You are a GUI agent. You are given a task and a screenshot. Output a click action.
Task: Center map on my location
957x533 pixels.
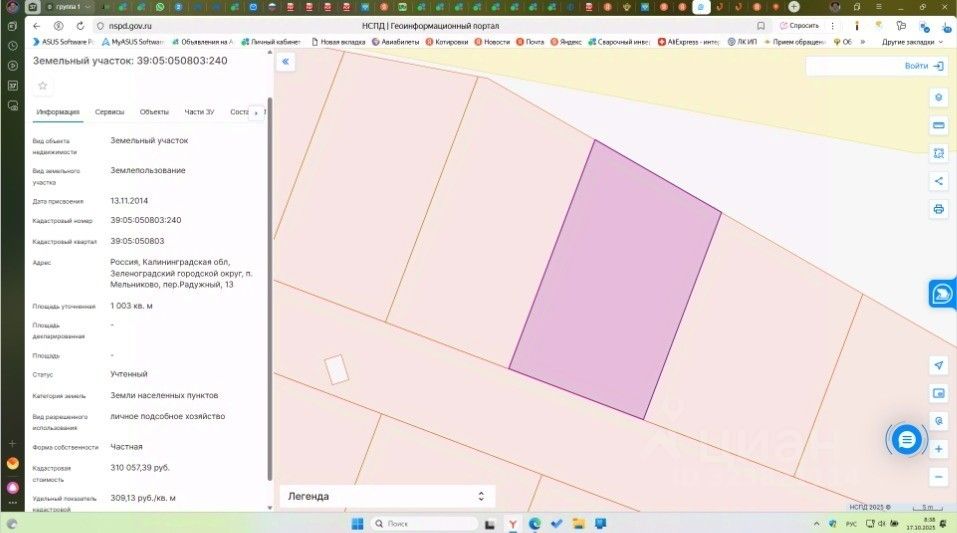(938, 365)
